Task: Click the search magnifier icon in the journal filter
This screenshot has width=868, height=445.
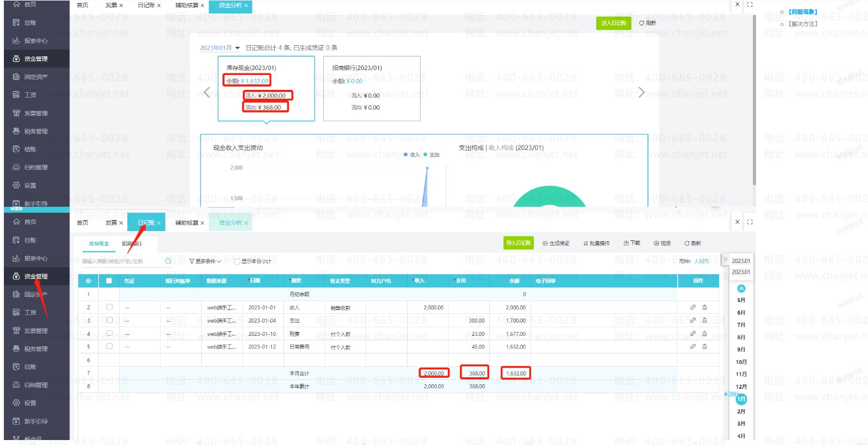Action: [x=168, y=261]
